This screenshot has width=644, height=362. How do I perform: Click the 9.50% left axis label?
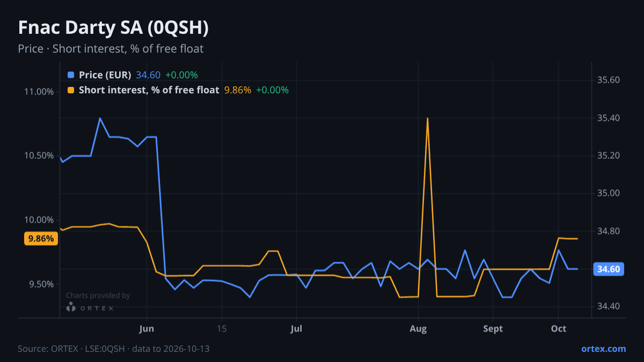point(41,284)
